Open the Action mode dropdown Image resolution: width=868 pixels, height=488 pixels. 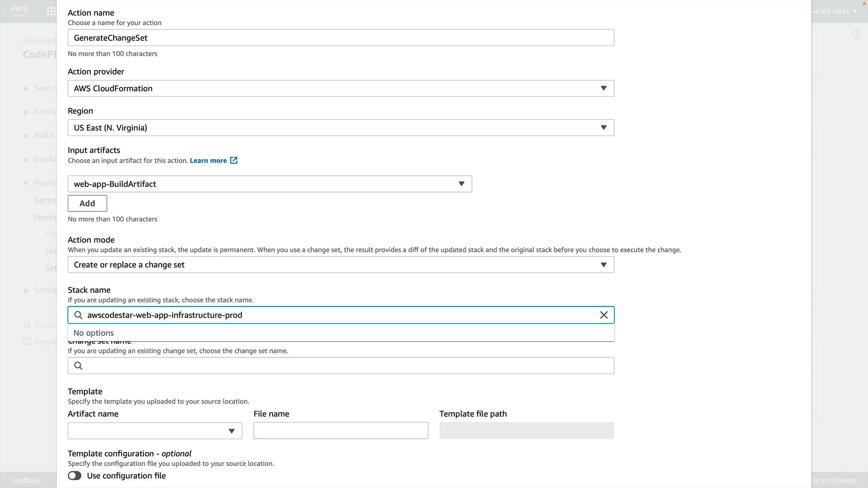click(340, 265)
